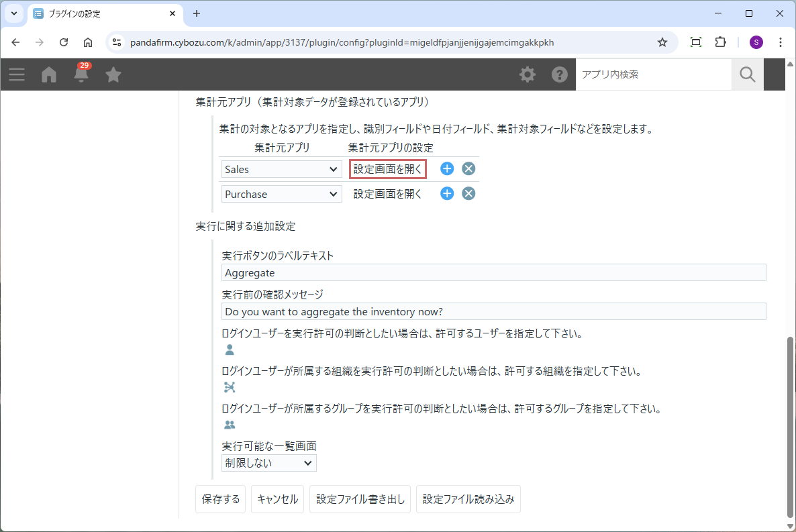The width and height of the screenshot is (796, 532).
Task: Click the organization picker icon
Action: (230, 387)
